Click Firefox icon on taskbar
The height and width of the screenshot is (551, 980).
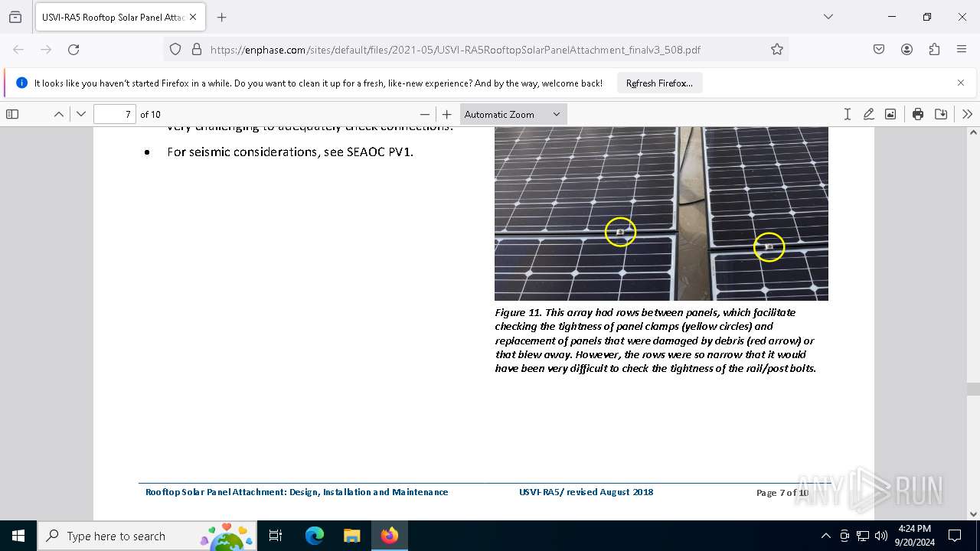coord(389,536)
